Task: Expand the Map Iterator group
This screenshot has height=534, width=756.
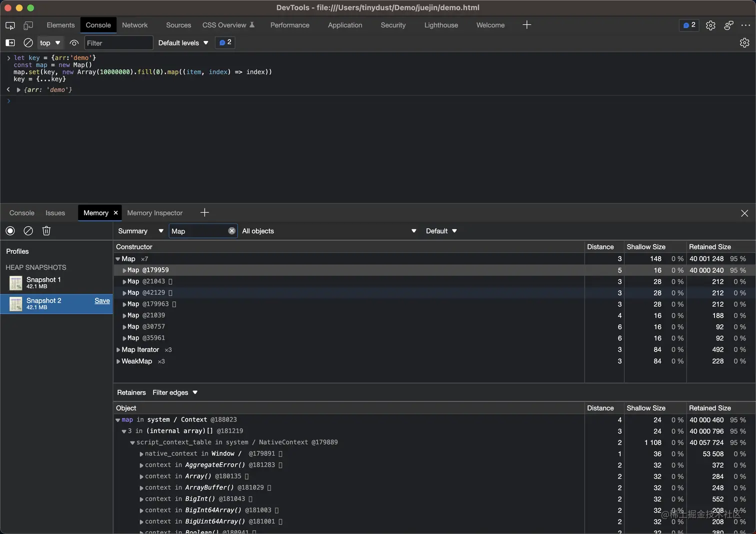Action: tap(118, 350)
